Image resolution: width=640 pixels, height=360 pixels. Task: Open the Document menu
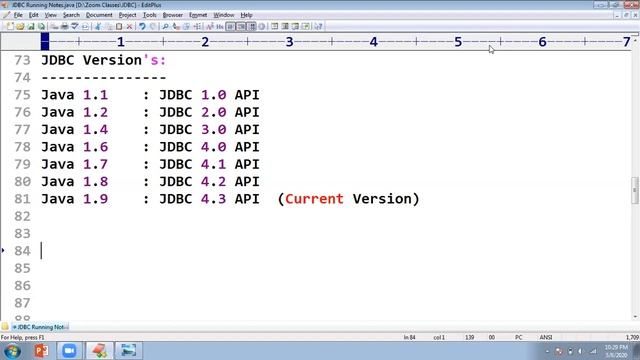(x=99, y=15)
